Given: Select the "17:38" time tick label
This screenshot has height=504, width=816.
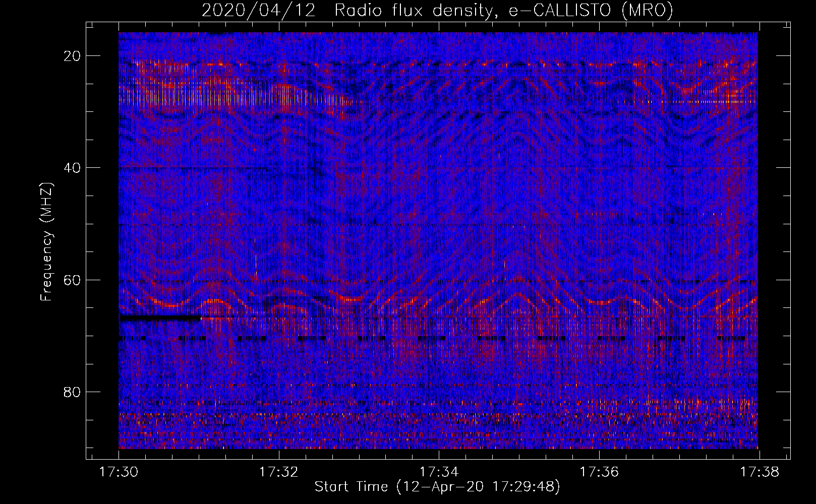Looking at the screenshot, I should pyautogui.click(x=759, y=472).
